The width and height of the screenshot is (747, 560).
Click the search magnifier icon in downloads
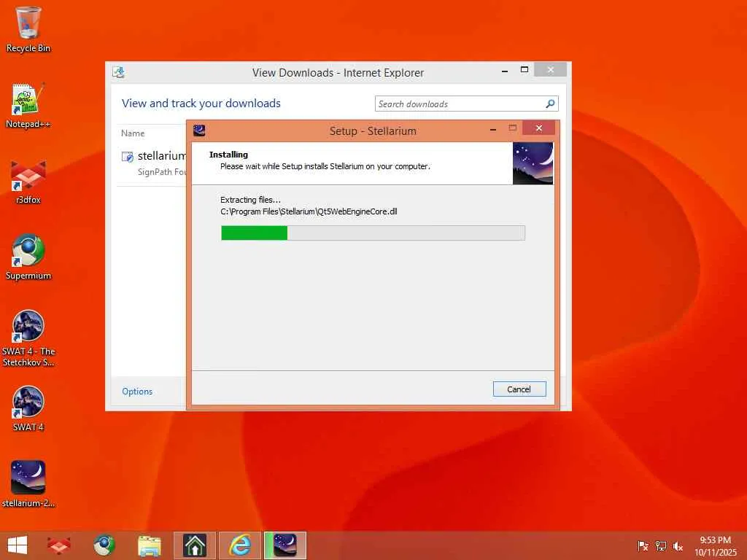coord(550,104)
